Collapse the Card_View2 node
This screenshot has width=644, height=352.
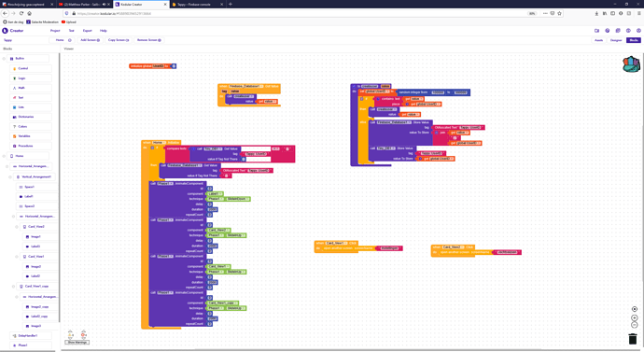[17, 227]
